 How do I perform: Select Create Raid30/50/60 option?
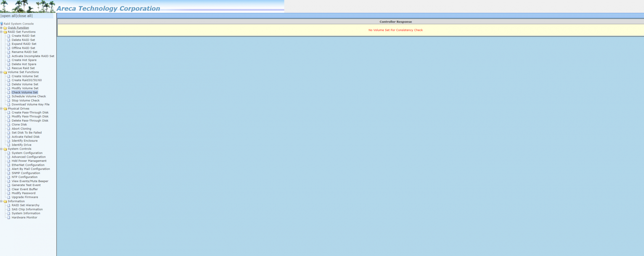pyautogui.click(x=27, y=80)
